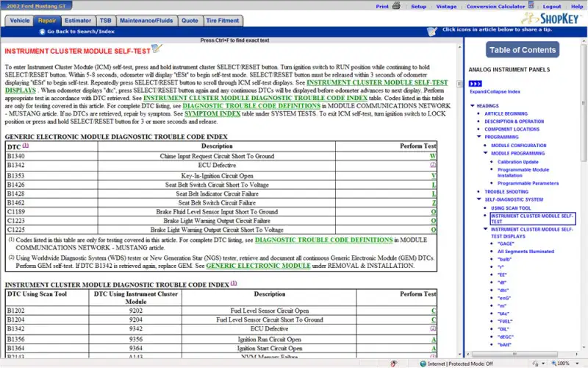Open the Tire Fitment tab
Viewport: 588px width, 368px height.
(223, 21)
